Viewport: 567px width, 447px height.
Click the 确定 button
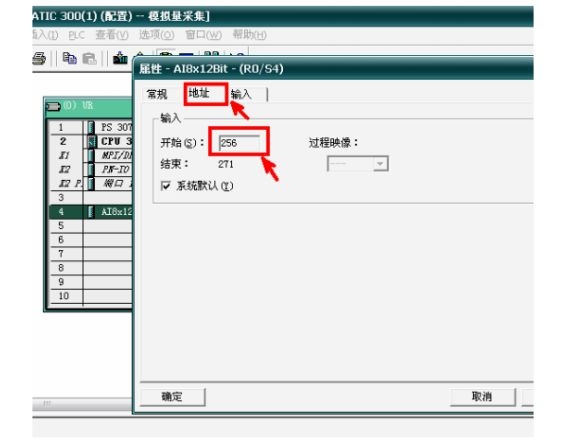click(172, 397)
